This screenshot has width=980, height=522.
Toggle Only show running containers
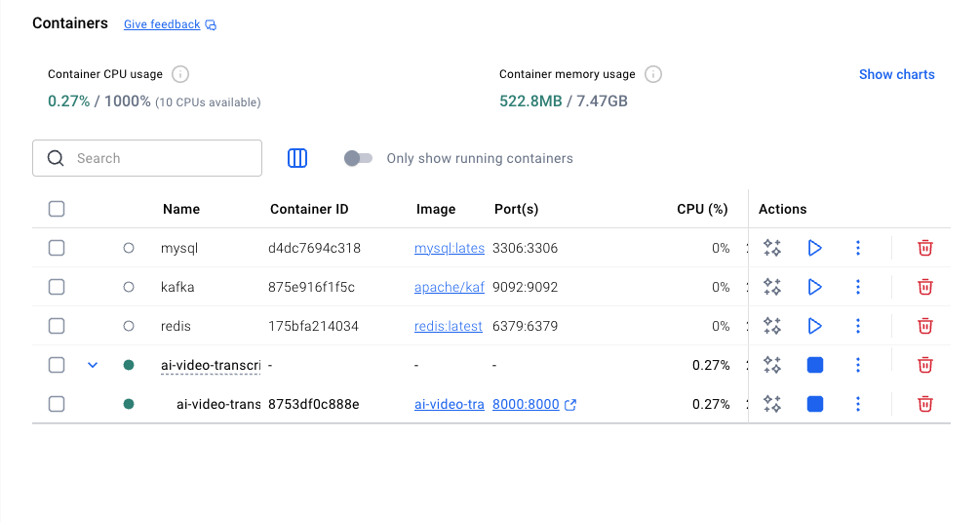(358, 158)
